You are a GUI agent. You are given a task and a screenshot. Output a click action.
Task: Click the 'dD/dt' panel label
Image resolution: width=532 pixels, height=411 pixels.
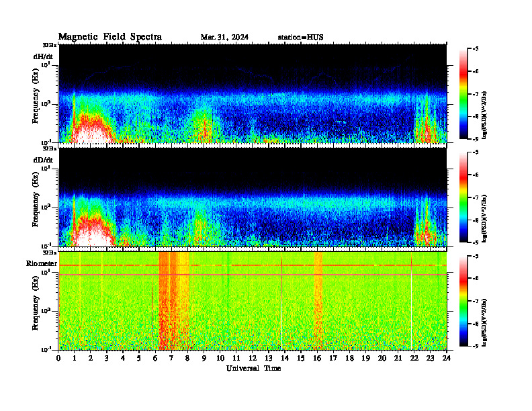coord(43,160)
